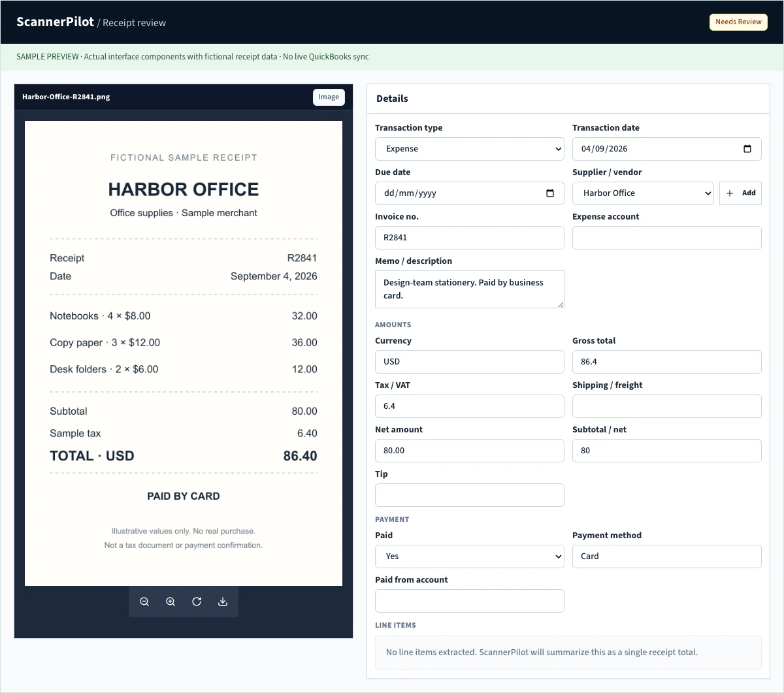
Task: Click the Payment method Card field
Action: tap(667, 556)
